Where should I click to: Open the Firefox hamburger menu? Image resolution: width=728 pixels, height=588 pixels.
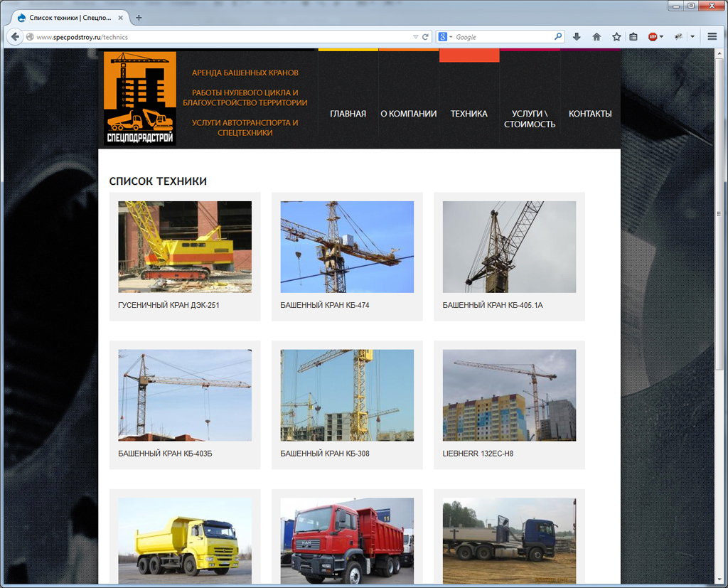click(712, 36)
